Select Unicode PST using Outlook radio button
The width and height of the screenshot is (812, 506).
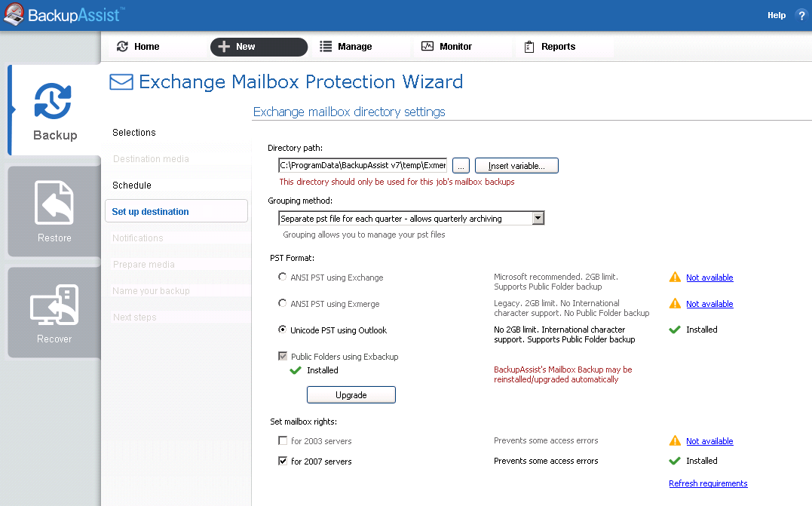(x=282, y=330)
